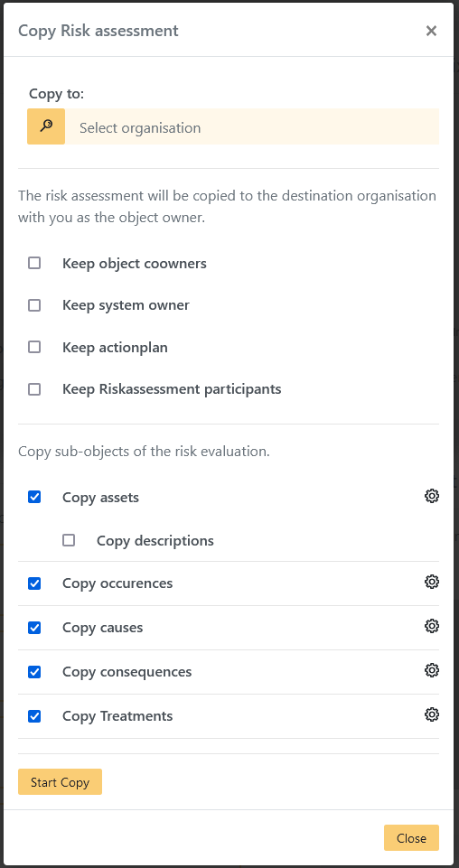Check the Keep actionplan option
Viewport: 459px width, 868px height.
click(x=34, y=347)
